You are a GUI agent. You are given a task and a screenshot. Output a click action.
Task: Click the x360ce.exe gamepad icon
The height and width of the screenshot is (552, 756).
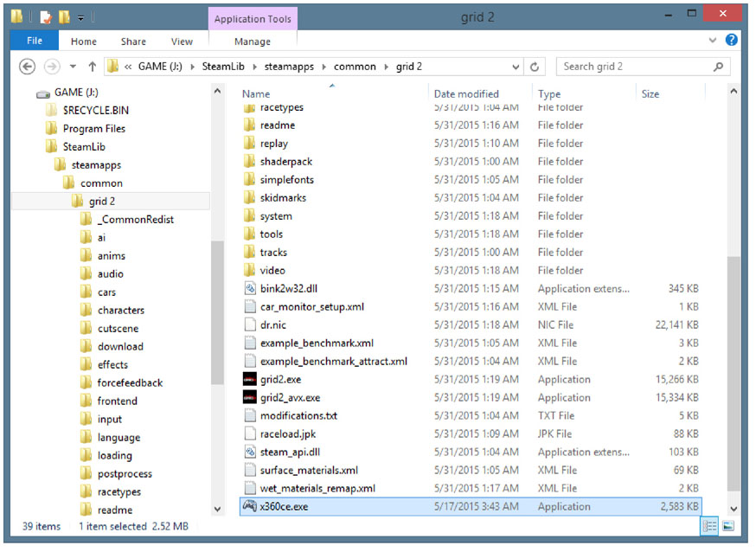tap(249, 507)
